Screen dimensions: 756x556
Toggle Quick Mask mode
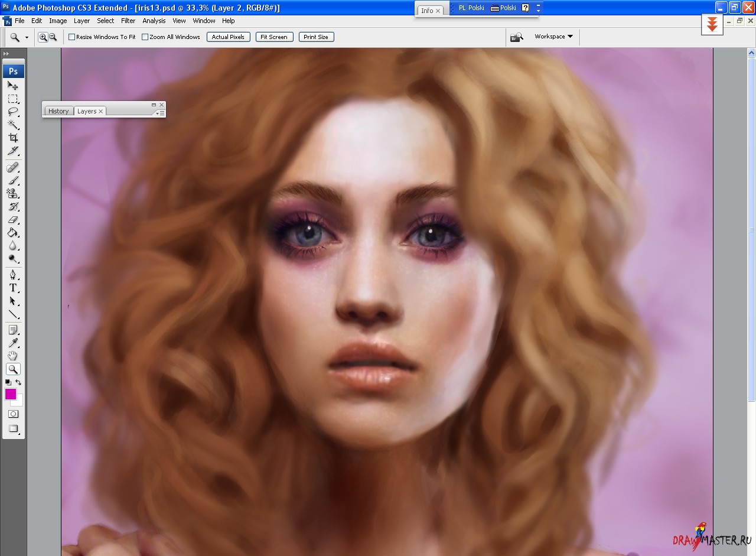[x=13, y=414]
